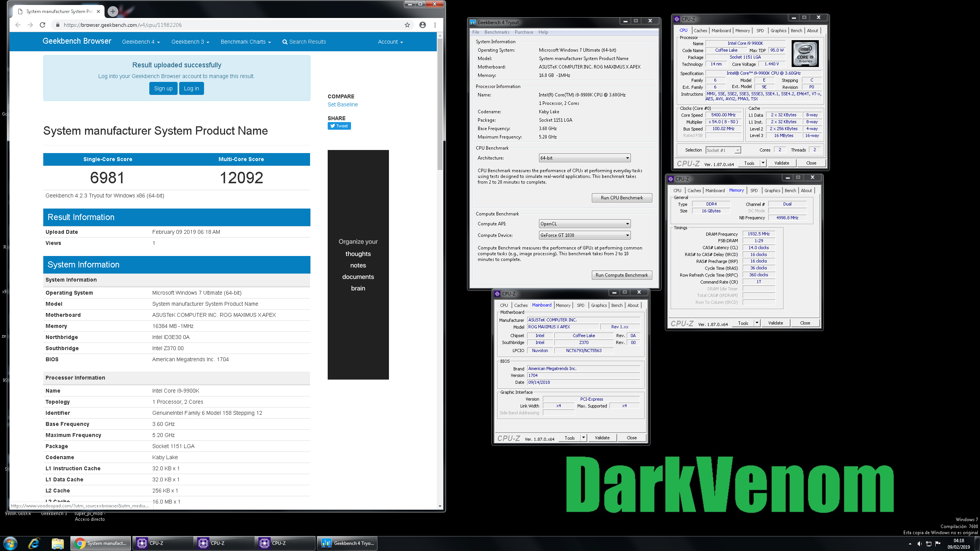The image size is (980, 551).
Task: Open Bench tab in top CPU-Z window
Action: (x=796, y=31)
